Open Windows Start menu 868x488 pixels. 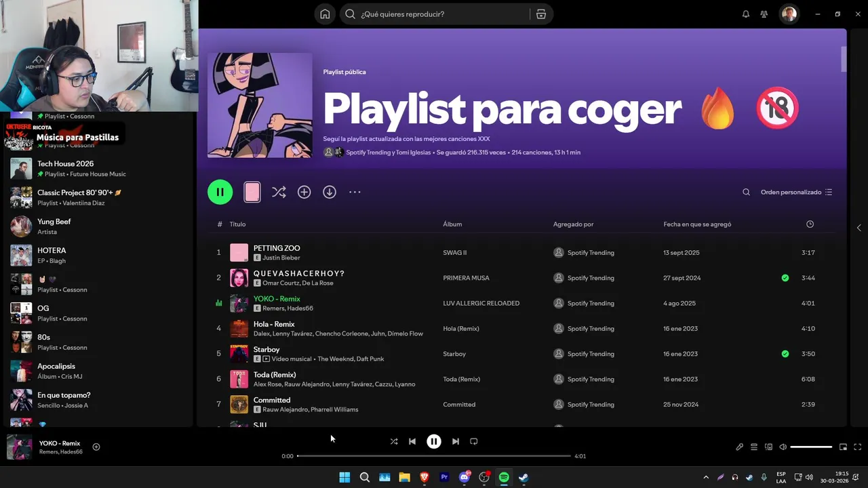344,477
